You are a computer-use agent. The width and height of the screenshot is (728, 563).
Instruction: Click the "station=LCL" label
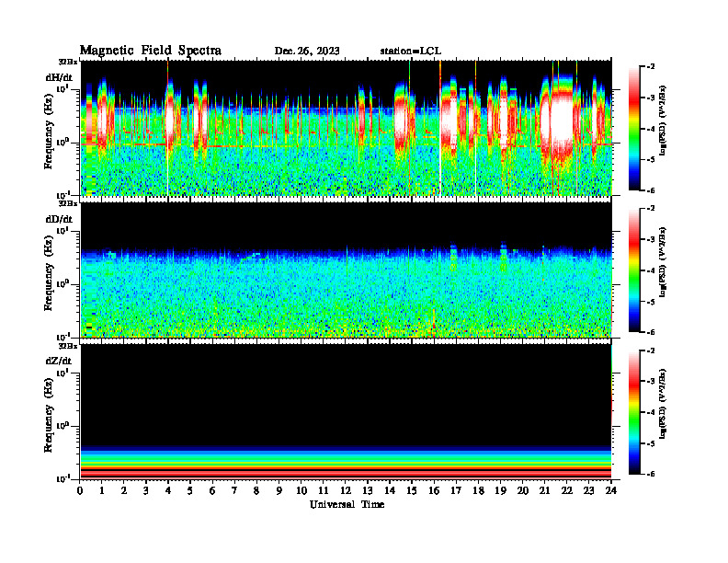411,52
